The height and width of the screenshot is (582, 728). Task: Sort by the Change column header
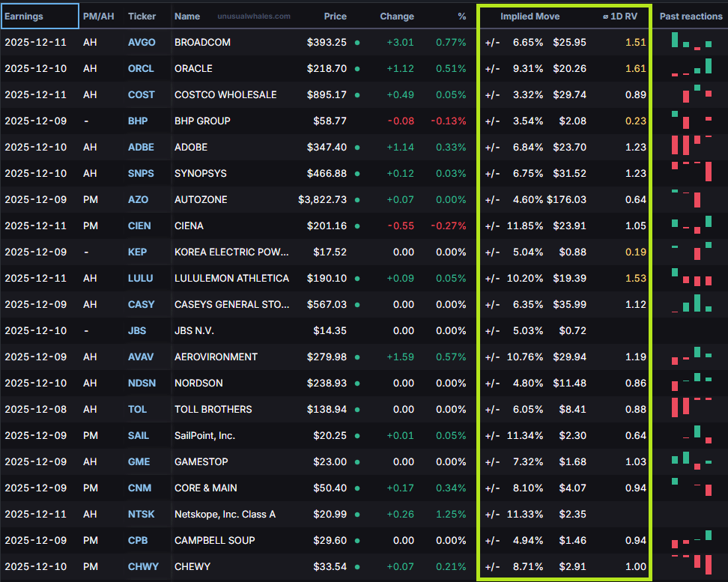click(397, 16)
